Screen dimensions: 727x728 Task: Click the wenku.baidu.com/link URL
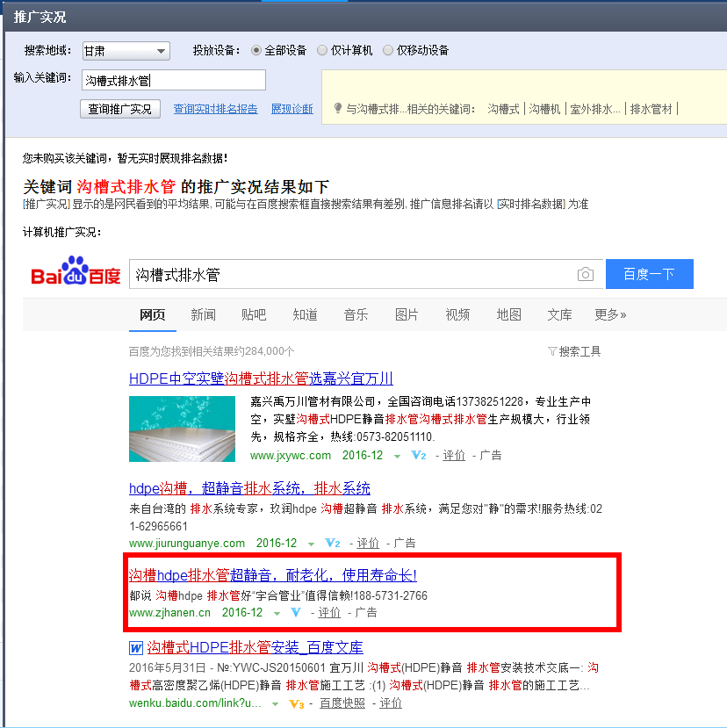[195, 703]
